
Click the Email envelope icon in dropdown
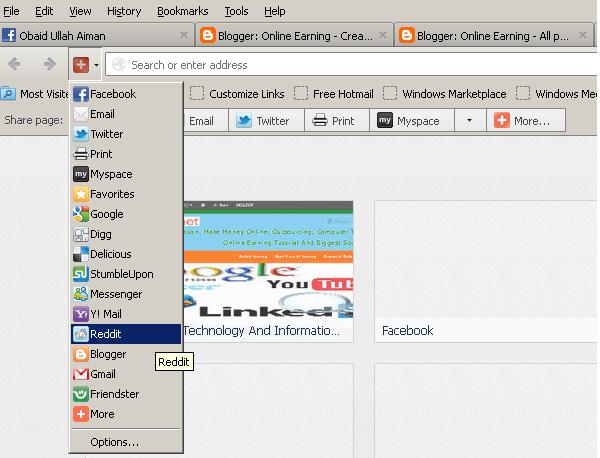[81, 114]
